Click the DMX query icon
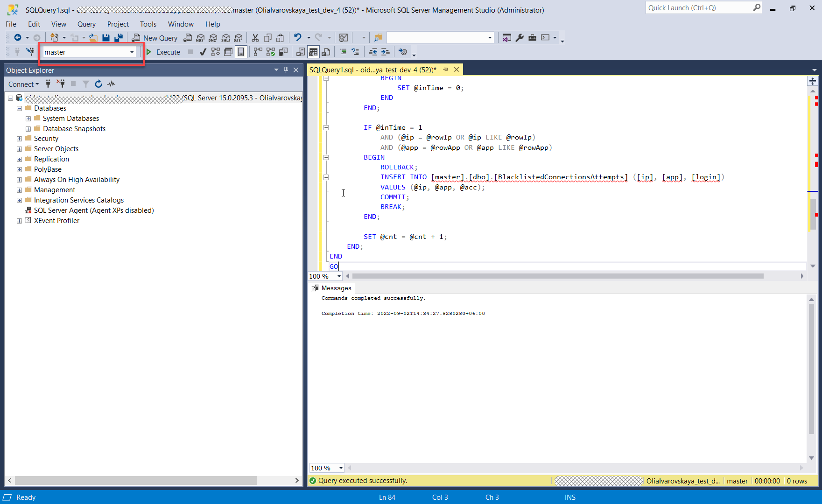This screenshot has width=822, height=504. 213,38
